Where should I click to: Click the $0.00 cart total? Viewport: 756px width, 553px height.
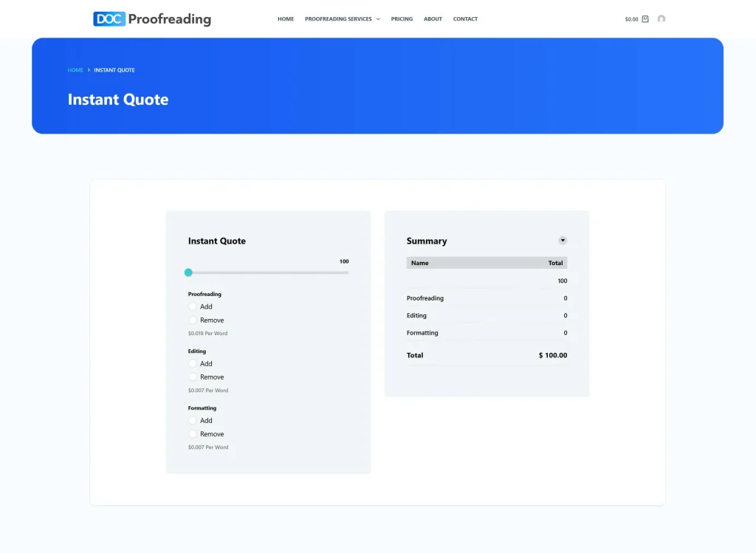(631, 19)
